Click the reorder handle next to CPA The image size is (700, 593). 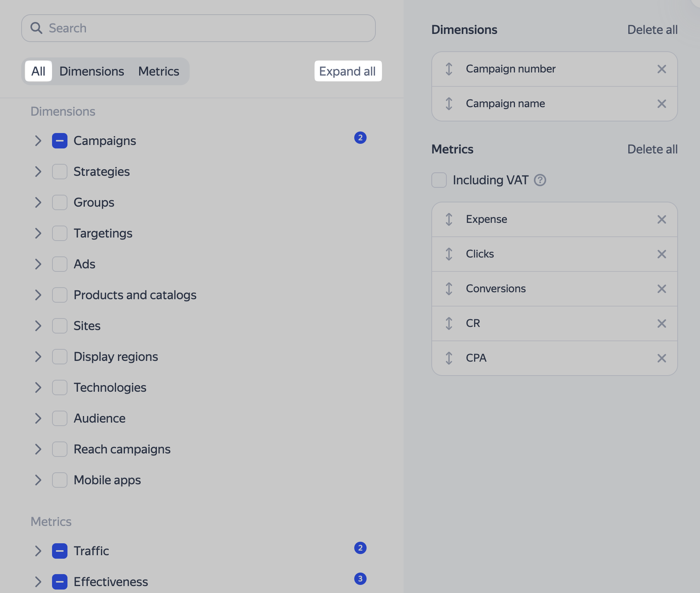(449, 358)
